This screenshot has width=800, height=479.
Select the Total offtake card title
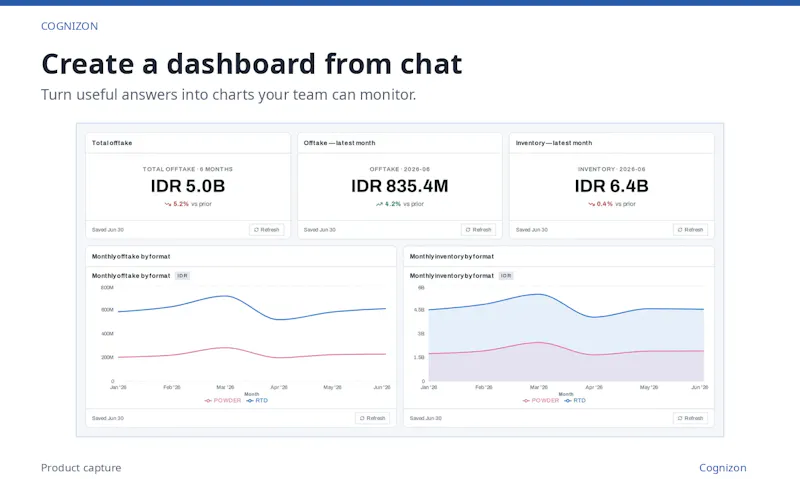point(112,143)
